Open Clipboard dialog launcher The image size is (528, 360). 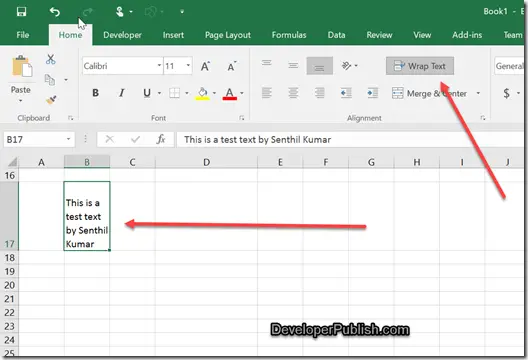pyautogui.click(x=70, y=118)
